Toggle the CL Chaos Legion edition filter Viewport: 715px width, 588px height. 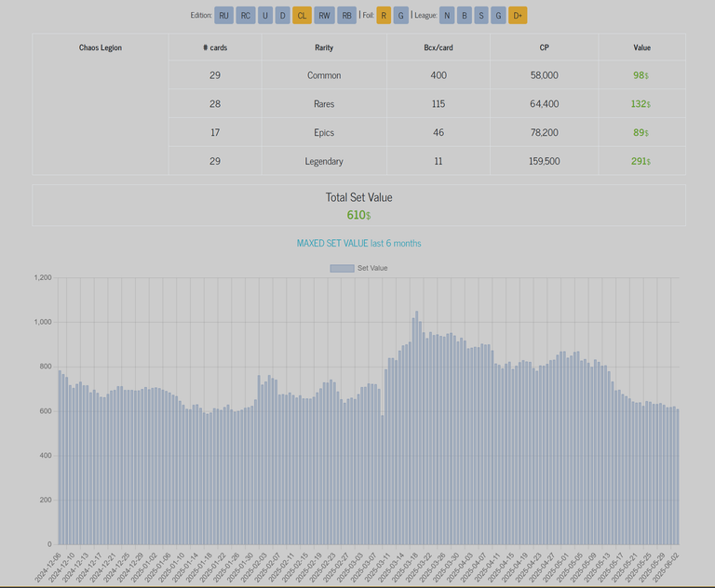click(x=302, y=16)
